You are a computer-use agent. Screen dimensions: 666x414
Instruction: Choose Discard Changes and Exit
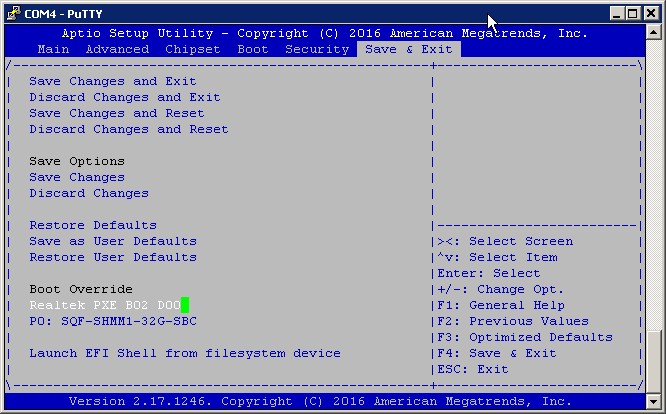coord(125,97)
